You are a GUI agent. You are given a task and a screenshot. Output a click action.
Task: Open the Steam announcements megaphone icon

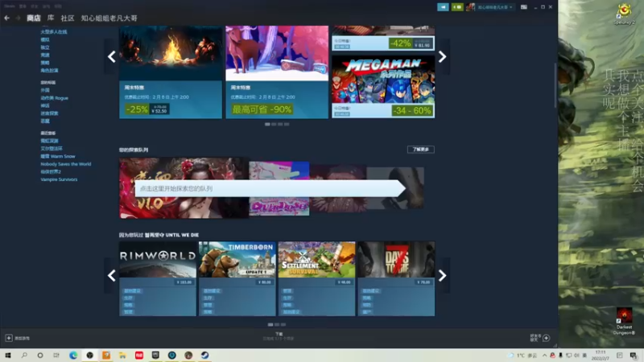(x=443, y=7)
